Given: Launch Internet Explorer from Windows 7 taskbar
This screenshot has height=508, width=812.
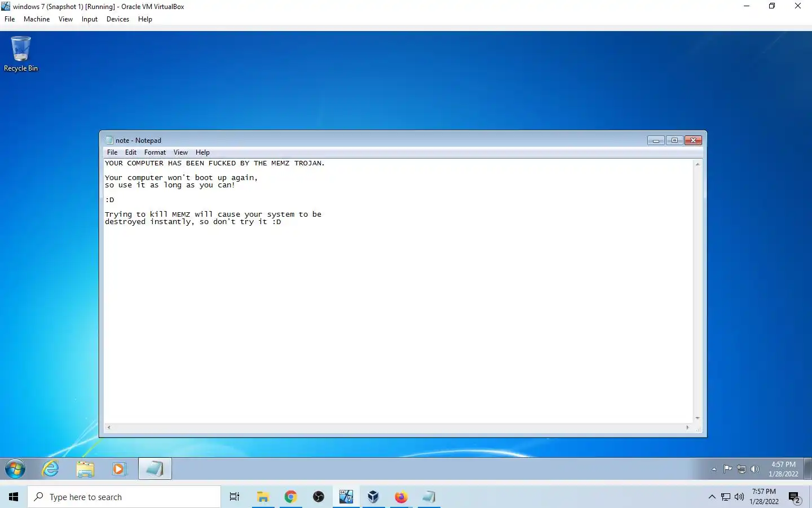Looking at the screenshot, I should click(x=51, y=468).
